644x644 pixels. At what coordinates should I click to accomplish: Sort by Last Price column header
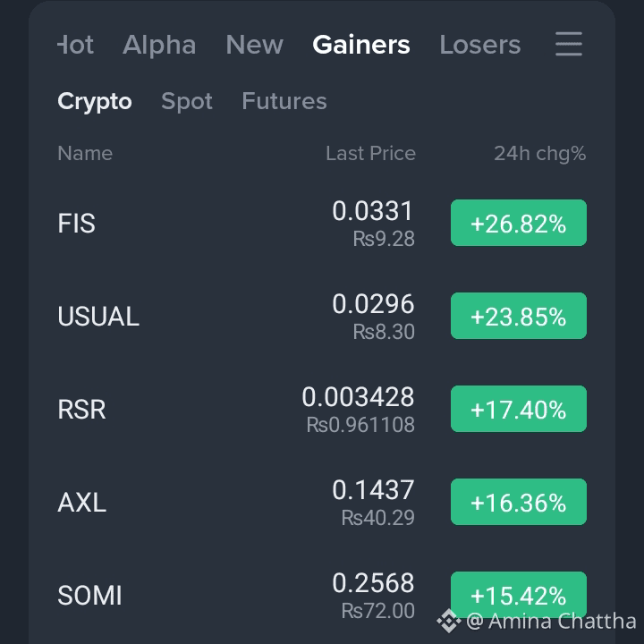pyautogui.click(x=370, y=153)
